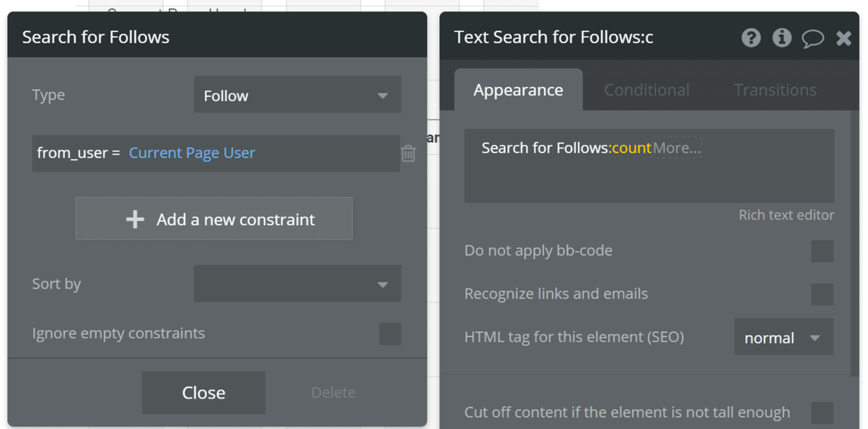The height and width of the screenshot is (429, 868).
Task: Open the Transitions tab
Action: [775, 90]
